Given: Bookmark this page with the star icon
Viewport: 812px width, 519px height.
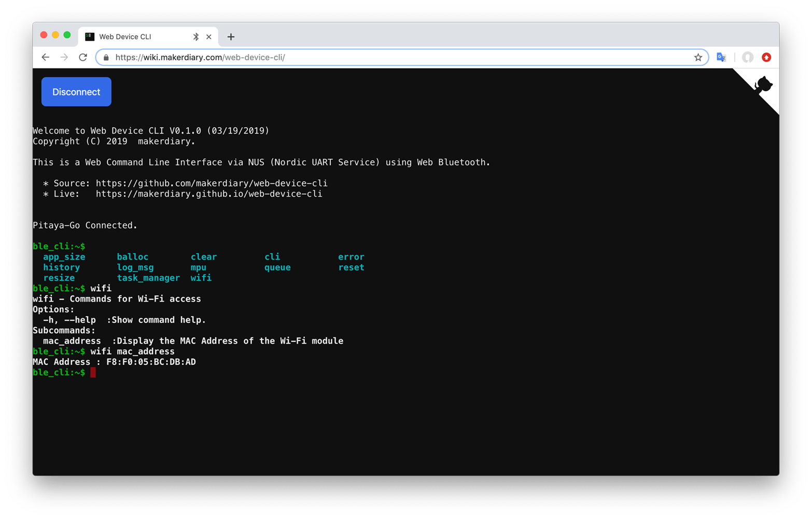Looking at the screenshot, I should [698, 58].
